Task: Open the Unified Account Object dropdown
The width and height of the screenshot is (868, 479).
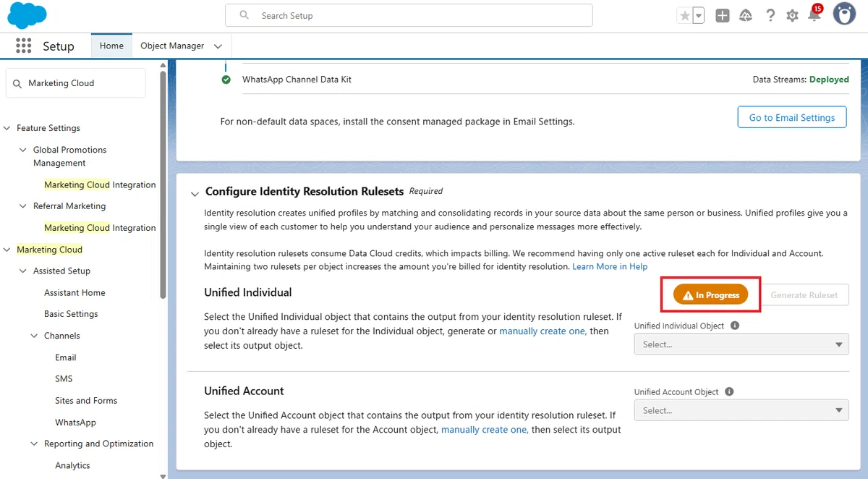Action: click(741, 410)
